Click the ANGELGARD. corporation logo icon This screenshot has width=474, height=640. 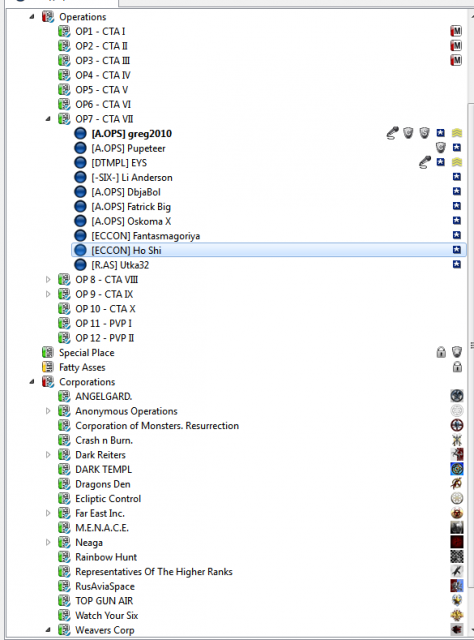[457, 396]
